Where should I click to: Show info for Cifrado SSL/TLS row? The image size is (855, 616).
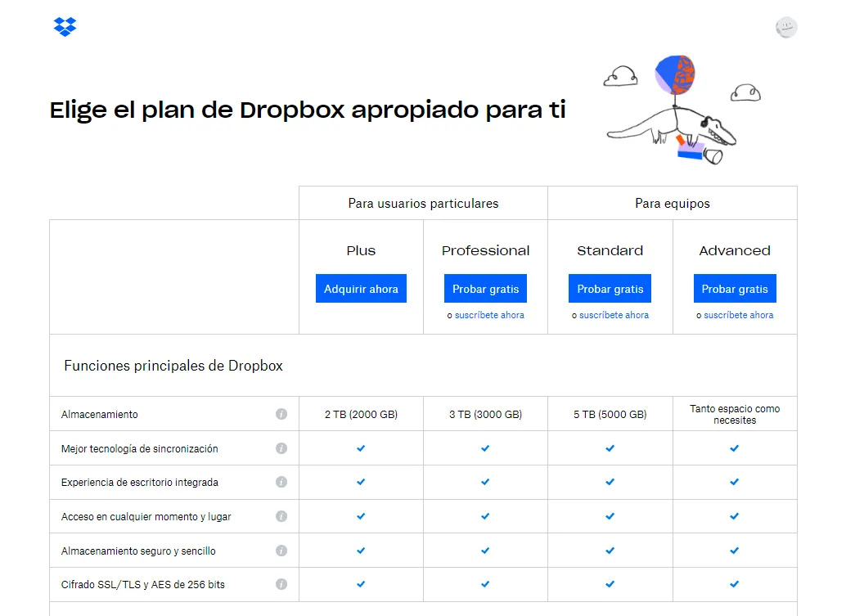pyautogui.click(x=281, y=584)
